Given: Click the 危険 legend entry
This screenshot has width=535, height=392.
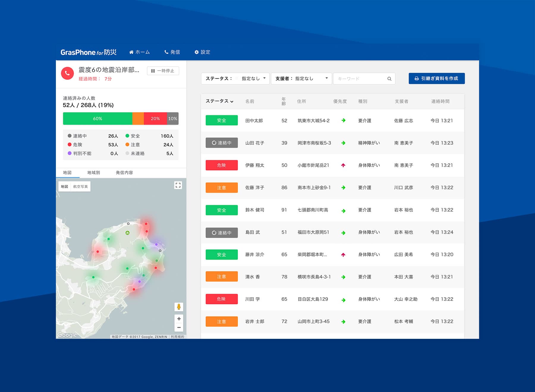Looking at the screenshot, I should (93, 145).
